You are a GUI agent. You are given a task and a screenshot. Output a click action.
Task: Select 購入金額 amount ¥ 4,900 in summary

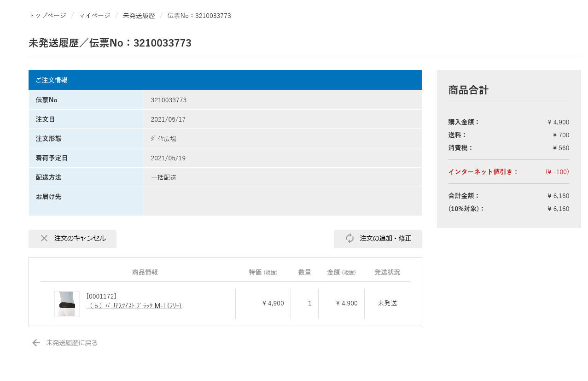(558, 122)
